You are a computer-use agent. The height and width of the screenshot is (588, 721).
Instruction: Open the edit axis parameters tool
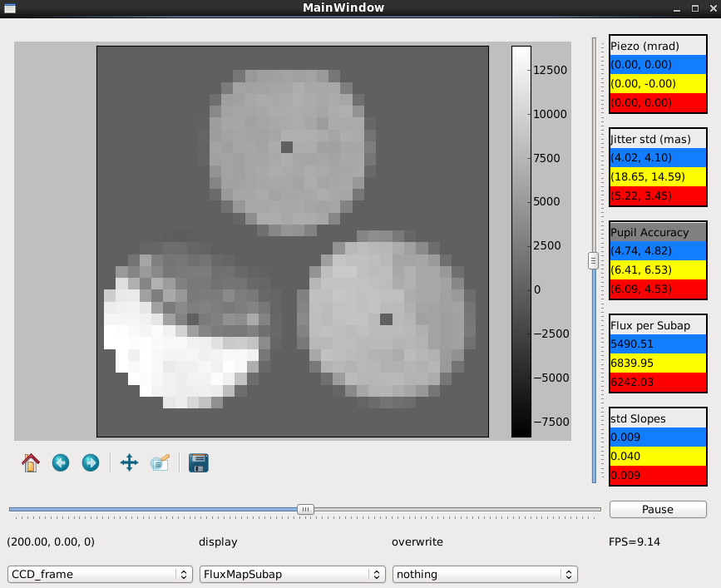click(160, 462)
